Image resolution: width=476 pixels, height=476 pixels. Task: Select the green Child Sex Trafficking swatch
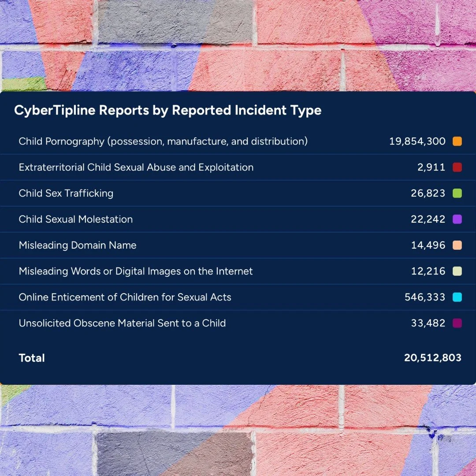[457, 193]
